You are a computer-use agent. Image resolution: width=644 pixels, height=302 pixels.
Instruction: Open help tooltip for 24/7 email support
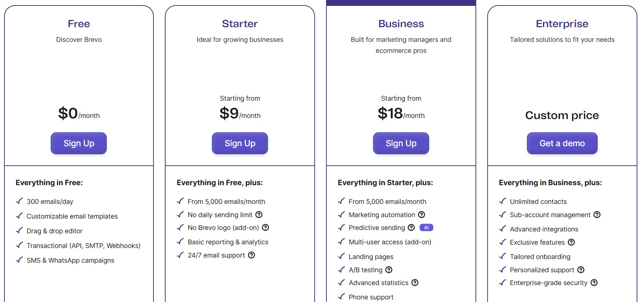tap(252, 255)
